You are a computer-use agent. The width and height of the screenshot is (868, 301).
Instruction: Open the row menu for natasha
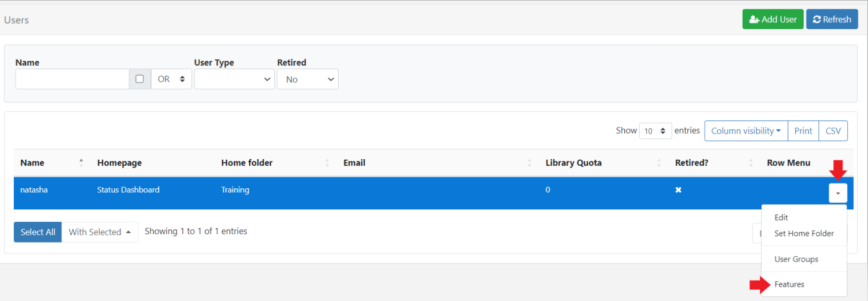838,193
